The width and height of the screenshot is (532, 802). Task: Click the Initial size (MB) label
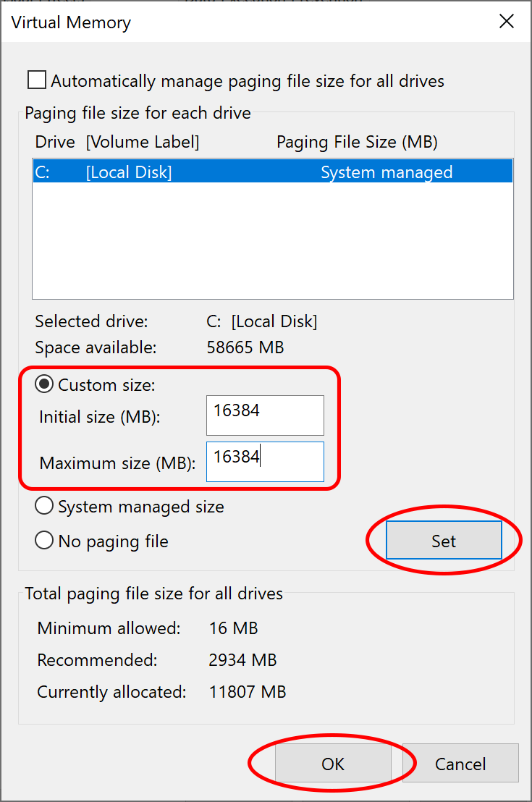point(99,417)
